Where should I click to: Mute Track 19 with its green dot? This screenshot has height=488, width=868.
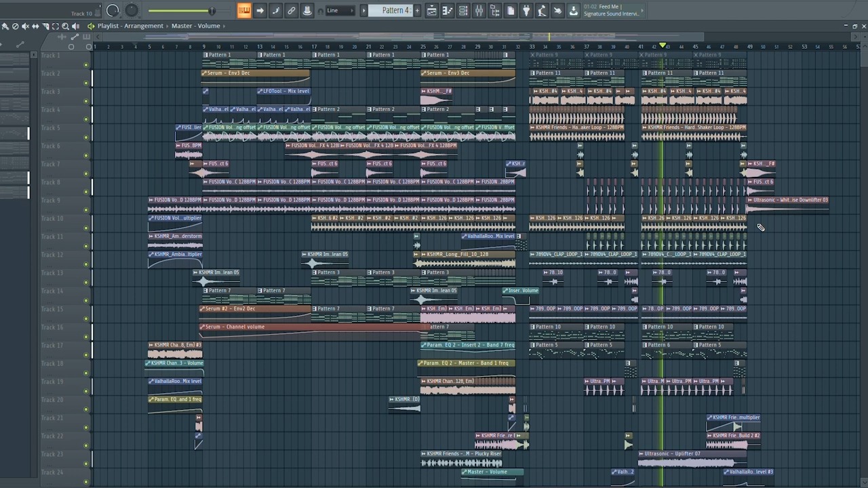86,391
